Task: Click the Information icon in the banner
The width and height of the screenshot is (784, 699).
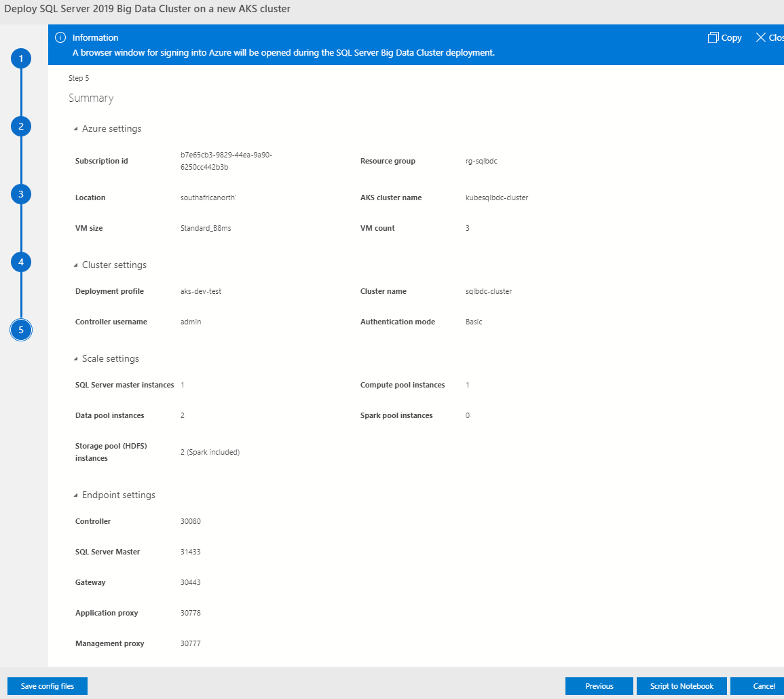Action: point(60,37)
